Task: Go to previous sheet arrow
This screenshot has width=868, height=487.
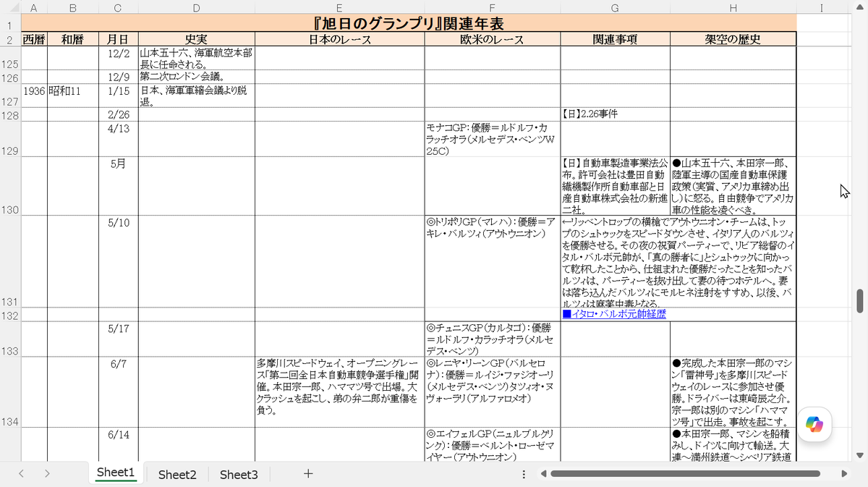Action: click(x=22, y=474)
